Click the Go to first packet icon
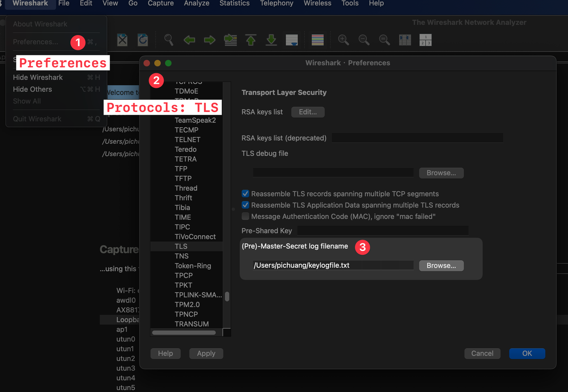This screenshot has width=568, height=392. (x=251, y=40)
